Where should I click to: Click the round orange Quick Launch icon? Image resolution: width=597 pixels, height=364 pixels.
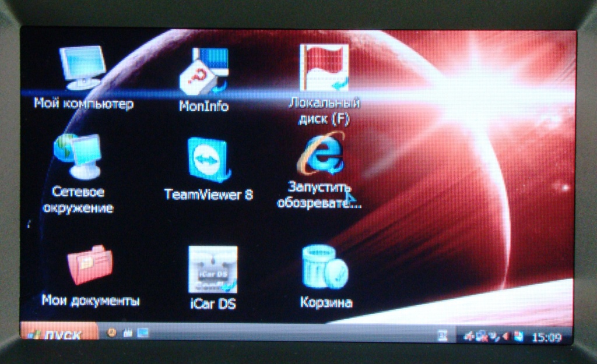coord(112,333)
